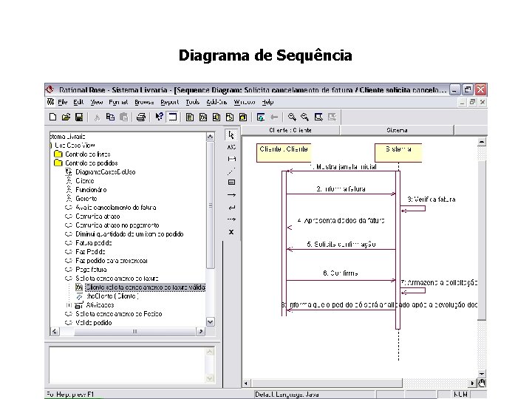The image size is (532, 399).
Task: Click browser tree scroll right arrow
Action: point(201,331)
